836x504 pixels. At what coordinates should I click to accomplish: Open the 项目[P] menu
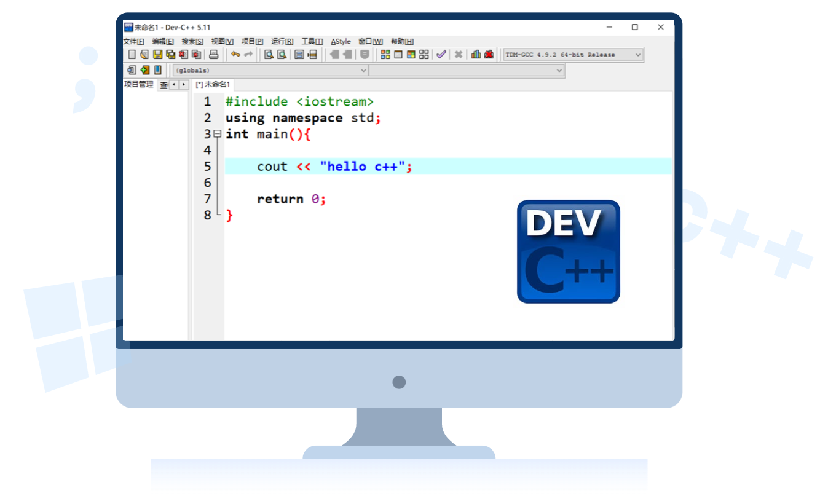pos(252,42)
